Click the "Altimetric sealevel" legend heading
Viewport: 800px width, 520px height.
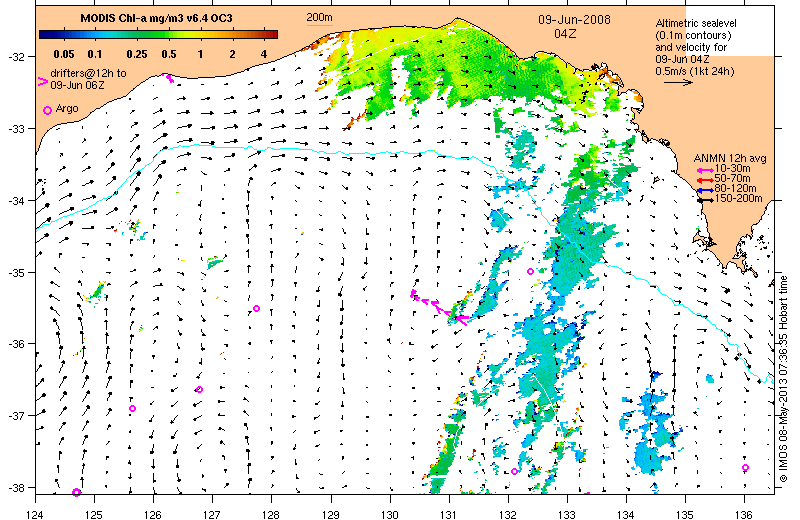(x=696, y=23)
